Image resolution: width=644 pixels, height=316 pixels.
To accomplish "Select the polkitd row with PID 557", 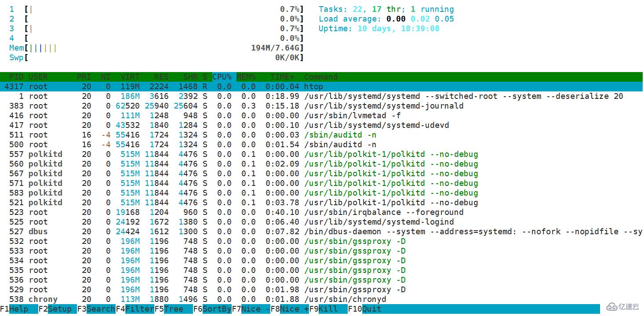I will pyautogui.click(x=321, y=154).
